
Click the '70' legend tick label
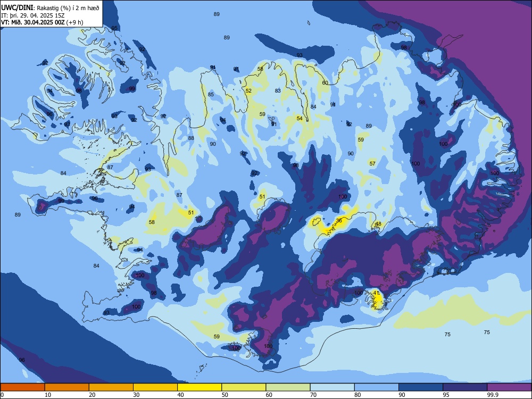point(313,395)
